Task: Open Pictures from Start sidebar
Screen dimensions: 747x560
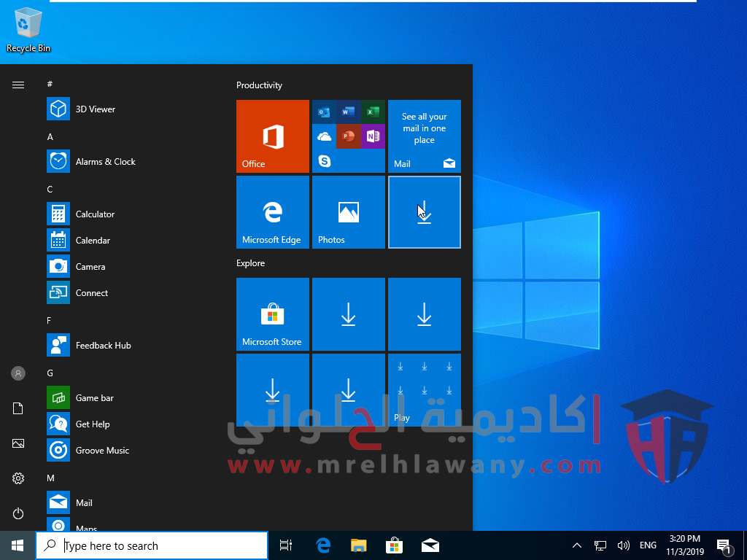Action: point(18,443)
